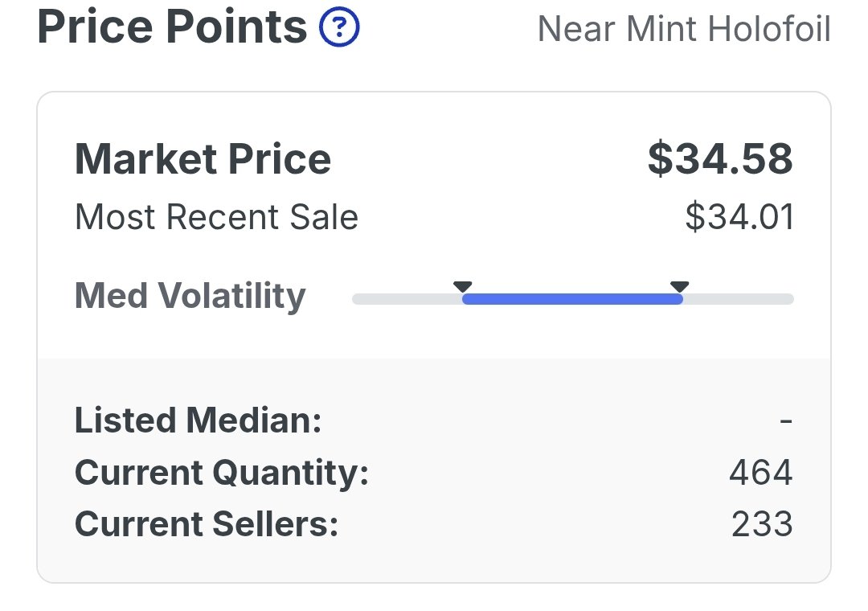Image resolution: width=868 pixels, height=611 pixels.
Task: Click the grey right end of the volatility bar
Action: coord(738,299)
